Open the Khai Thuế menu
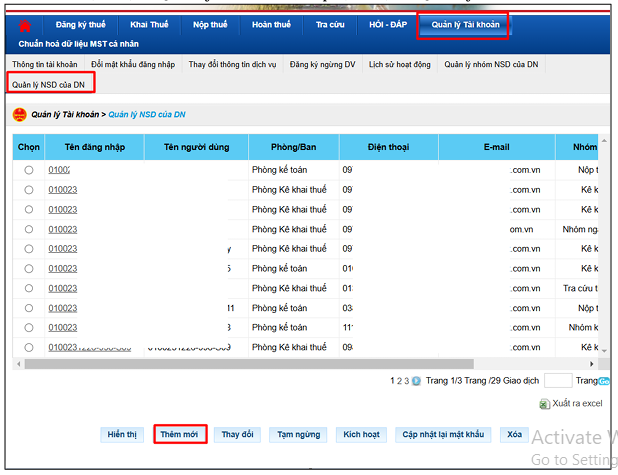This screenshot has width=618, height=475. (x=149, y=24)
